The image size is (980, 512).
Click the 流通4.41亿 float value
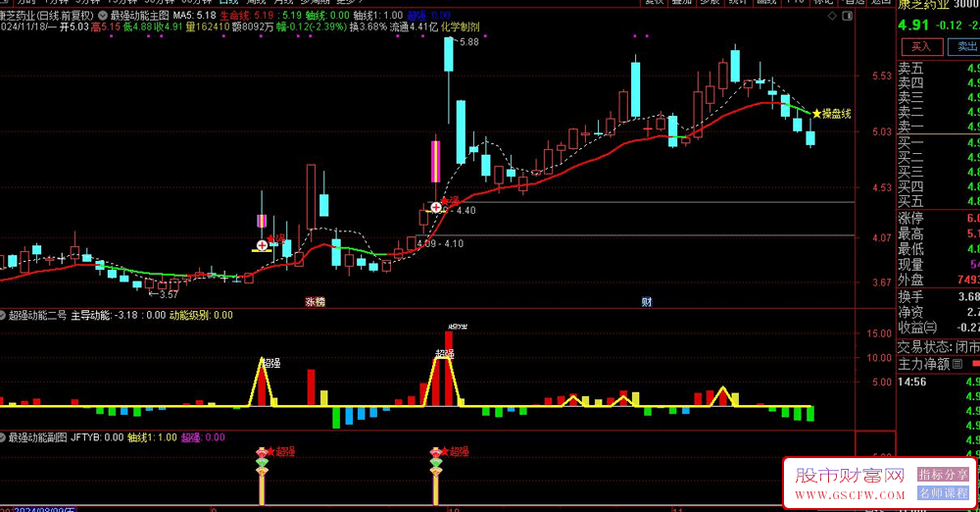(x=414, y=26)
